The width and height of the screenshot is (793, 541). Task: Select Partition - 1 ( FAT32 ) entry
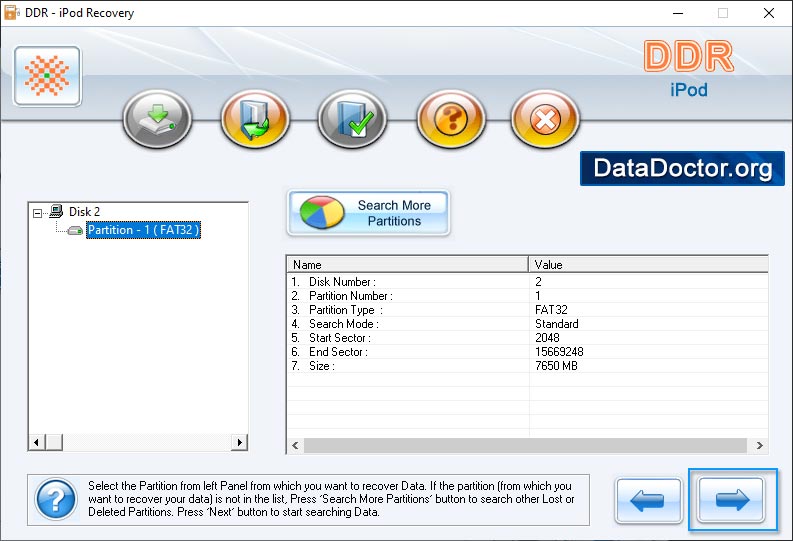point(144,230)
